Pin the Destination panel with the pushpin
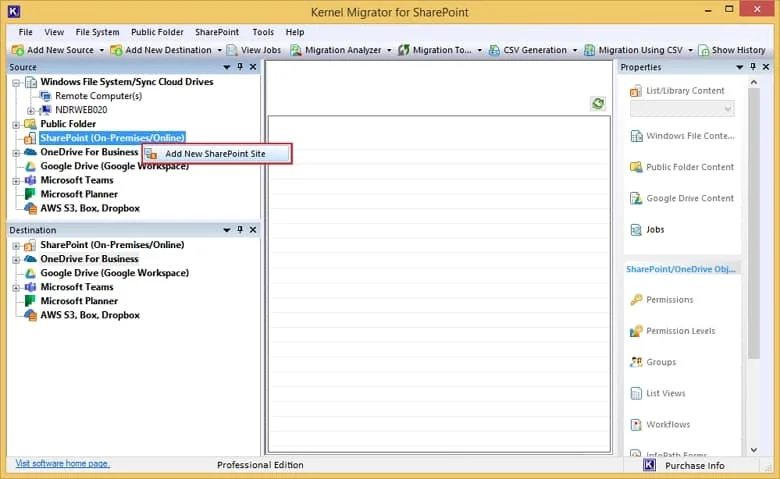780x479 pixels. 240,230
